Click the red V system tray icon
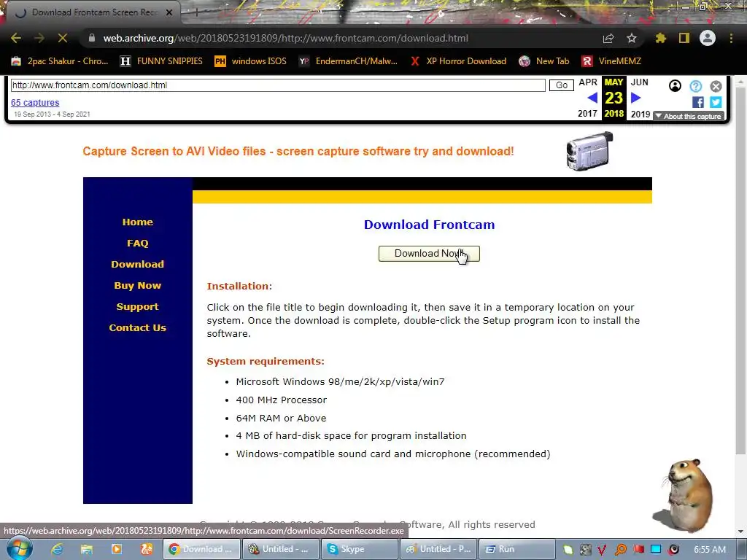The width and height of the screenshot is (747, 560). tap(602, 550)
